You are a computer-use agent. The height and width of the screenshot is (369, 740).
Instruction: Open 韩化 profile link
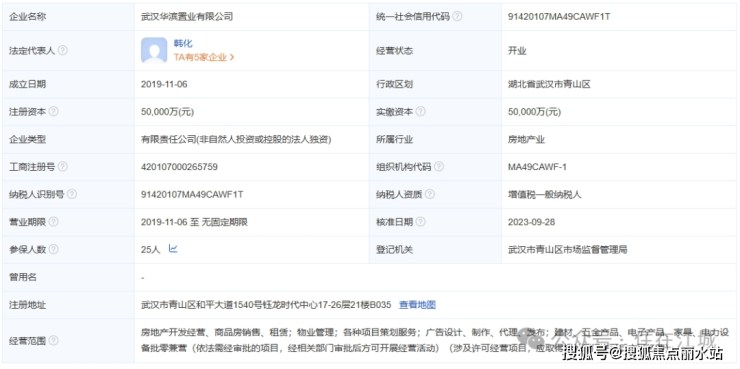pyautogui.click(x=183, y=44)
